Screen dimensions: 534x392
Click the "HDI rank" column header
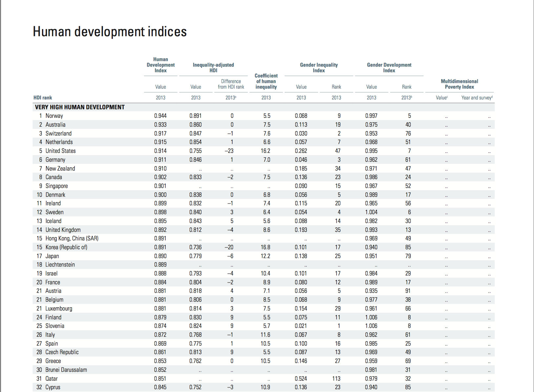43,98
